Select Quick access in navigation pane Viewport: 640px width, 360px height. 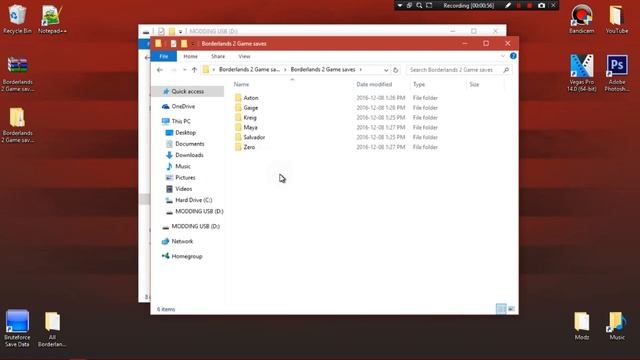coord(187,91)
